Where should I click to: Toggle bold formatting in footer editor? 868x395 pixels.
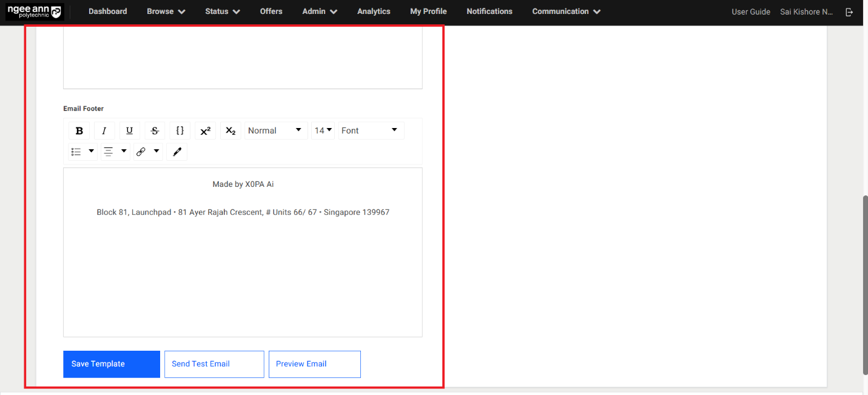click(79, 130)
